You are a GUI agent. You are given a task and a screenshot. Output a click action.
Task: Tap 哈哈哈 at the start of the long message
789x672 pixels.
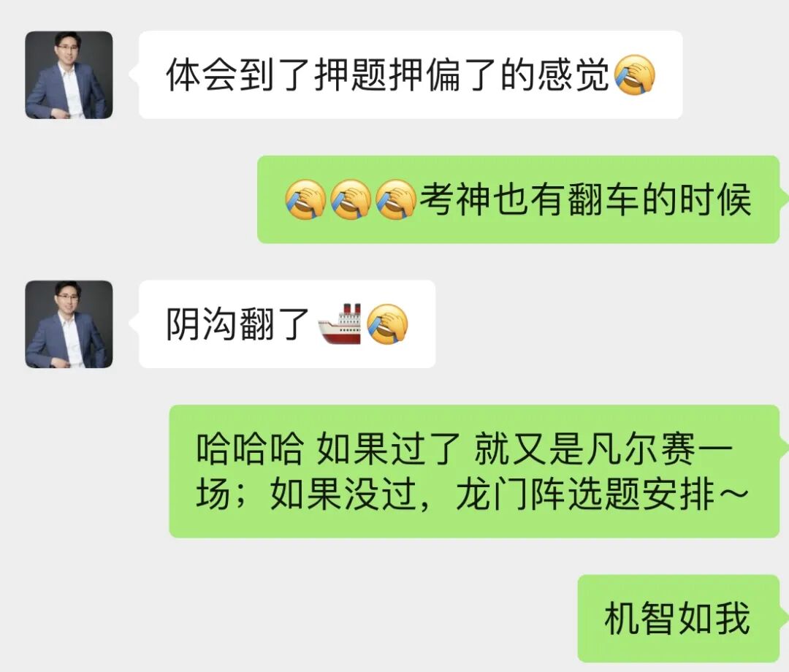coord(250,448)
